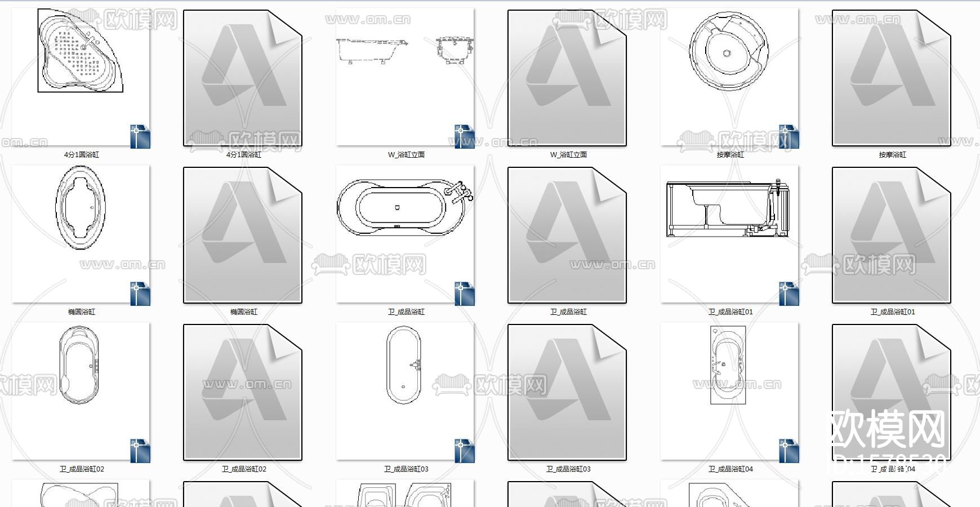Click the 卫_成品浴缸 name under the Autodesk icon
This screenshot has width=980, height=507.
tap(568, 312)
